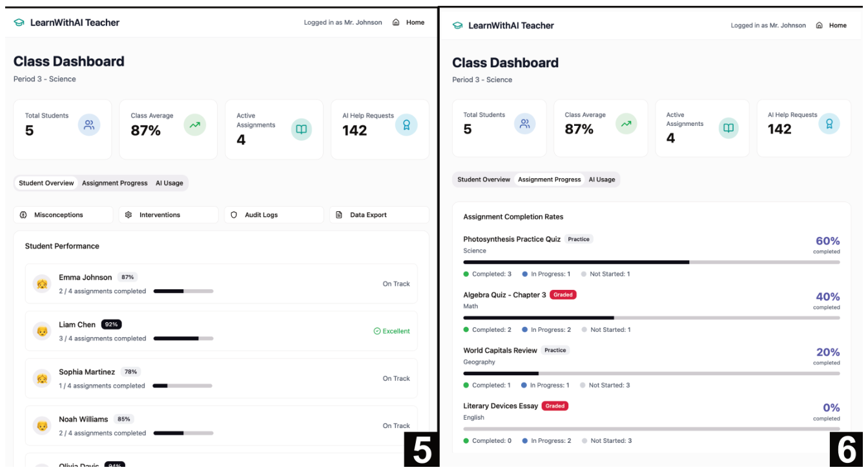Viewport: 868px width, 472px height.
Task: Open AI Usage tab in right panel
Action: tap(602, 180)
